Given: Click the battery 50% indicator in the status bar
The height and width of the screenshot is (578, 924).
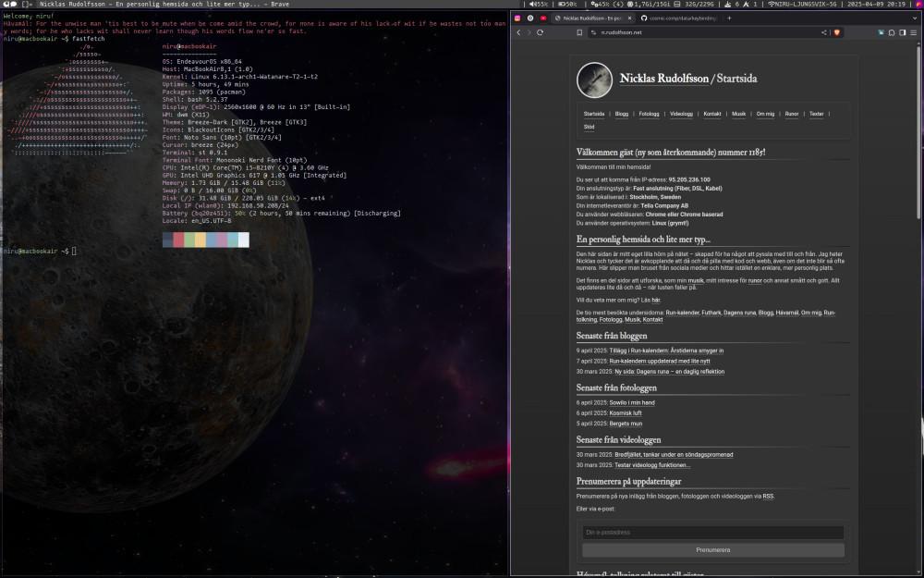Looking at the screenshot, I should pos(567,4).
